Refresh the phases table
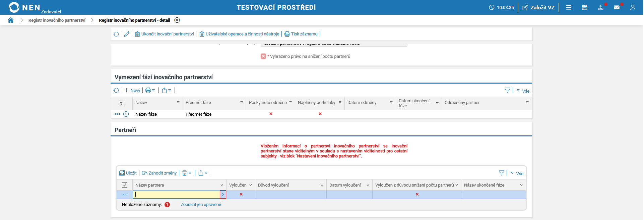This screenshot has width=644, height=220. point(116,90)
